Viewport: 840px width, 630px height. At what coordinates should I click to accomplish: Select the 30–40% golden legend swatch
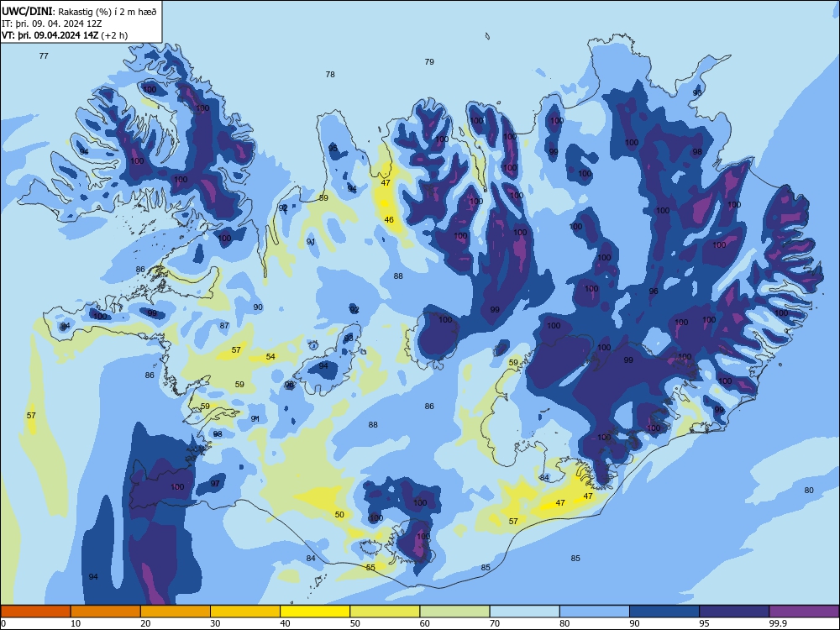click(245, 612)
